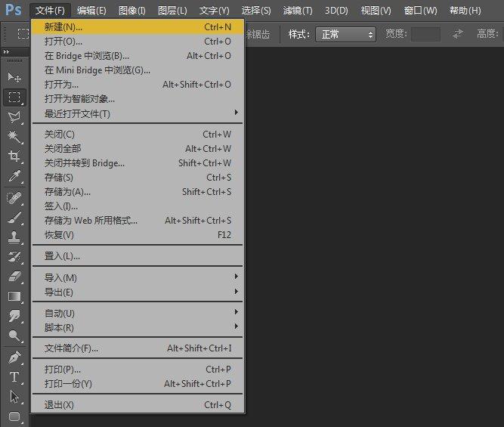Expand 最近打开文件(T) submenu
Viewport: 504px width, 427px height.
(x=138, y=113)
